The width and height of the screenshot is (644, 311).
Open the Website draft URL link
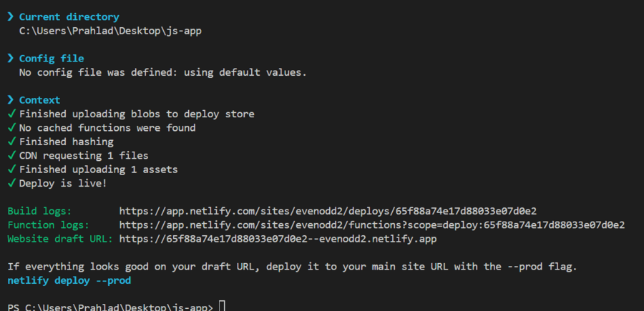click(x=278, y=239)
